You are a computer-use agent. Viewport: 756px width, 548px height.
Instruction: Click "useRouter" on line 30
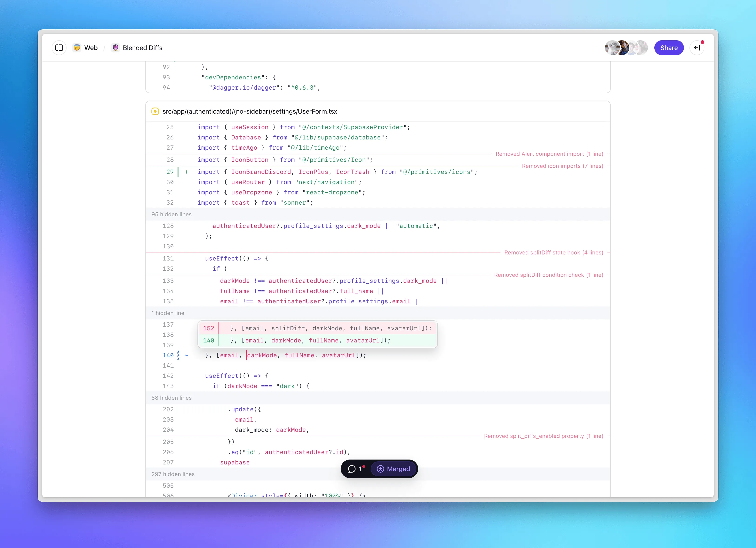click(x=248, y=183)
